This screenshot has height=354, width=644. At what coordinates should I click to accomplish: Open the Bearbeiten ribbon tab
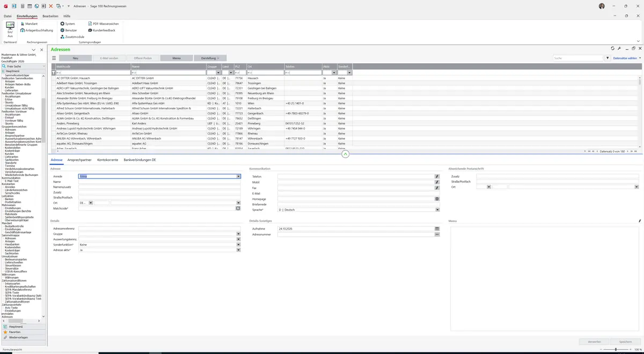50,16
